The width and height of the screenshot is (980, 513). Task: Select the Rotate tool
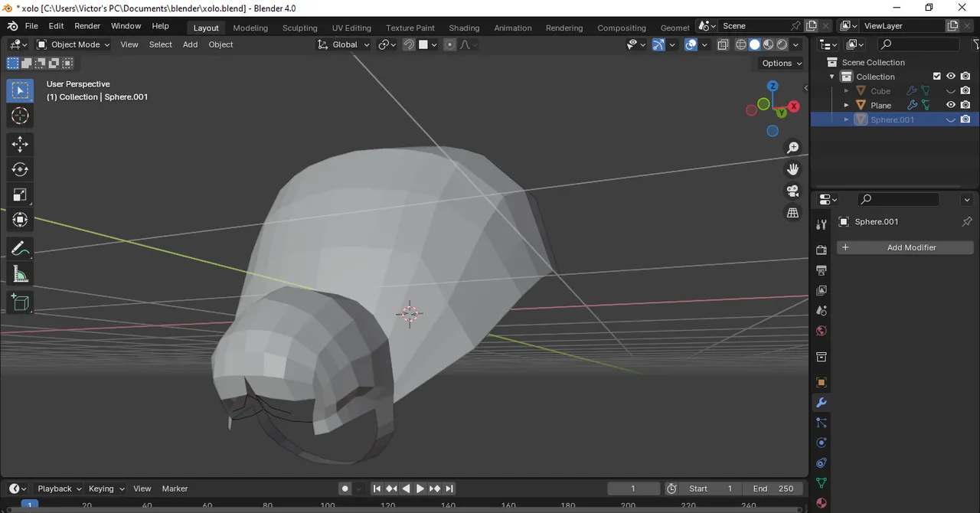pos(20,169)
